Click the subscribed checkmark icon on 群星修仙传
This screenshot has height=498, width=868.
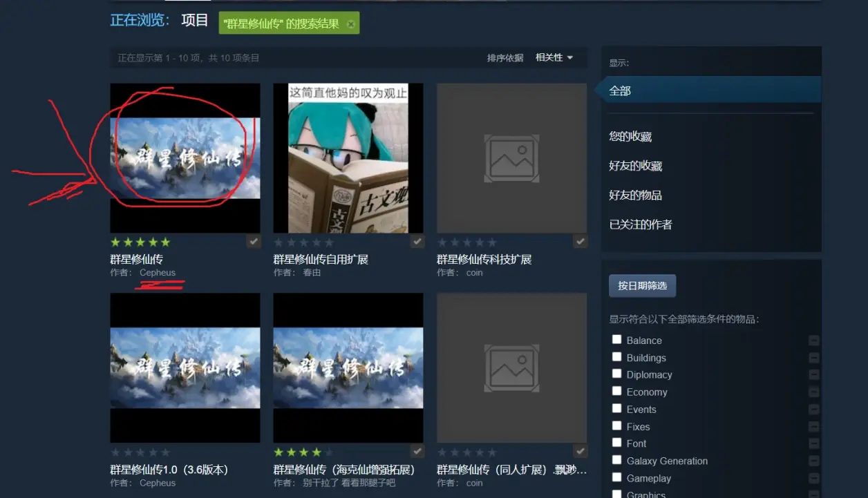254,242
